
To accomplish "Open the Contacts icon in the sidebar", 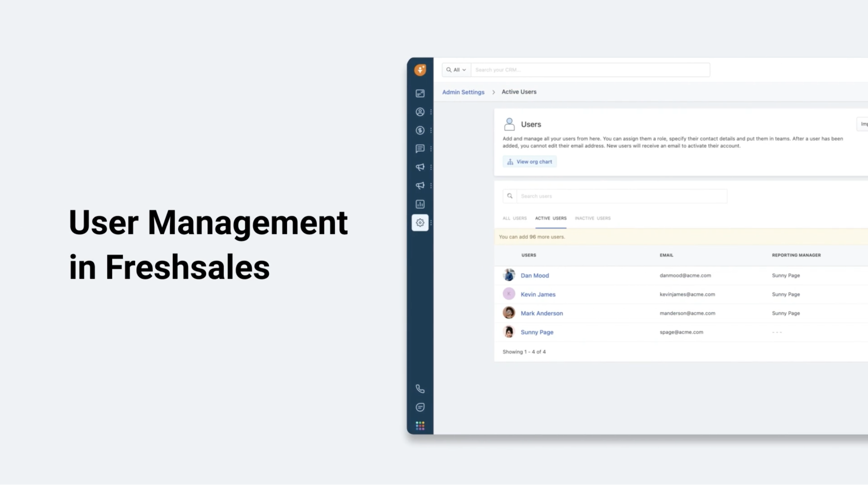I will pos(420,112).
